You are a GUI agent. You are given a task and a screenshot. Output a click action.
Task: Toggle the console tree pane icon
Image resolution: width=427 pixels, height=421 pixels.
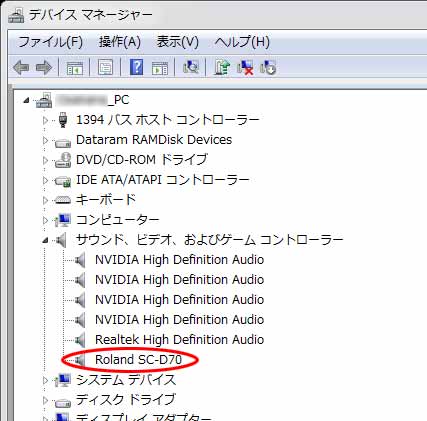pos(75,68)
